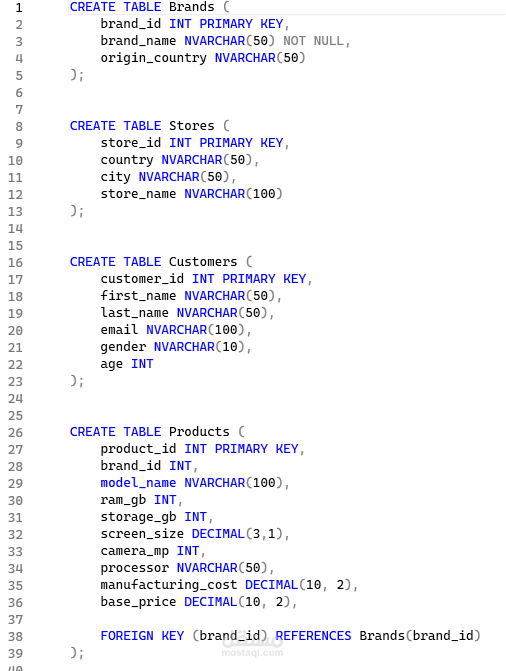Click line number 39 in the gutter
The image size is (506, 671).
pyautogui.click(x=15, y=653)
